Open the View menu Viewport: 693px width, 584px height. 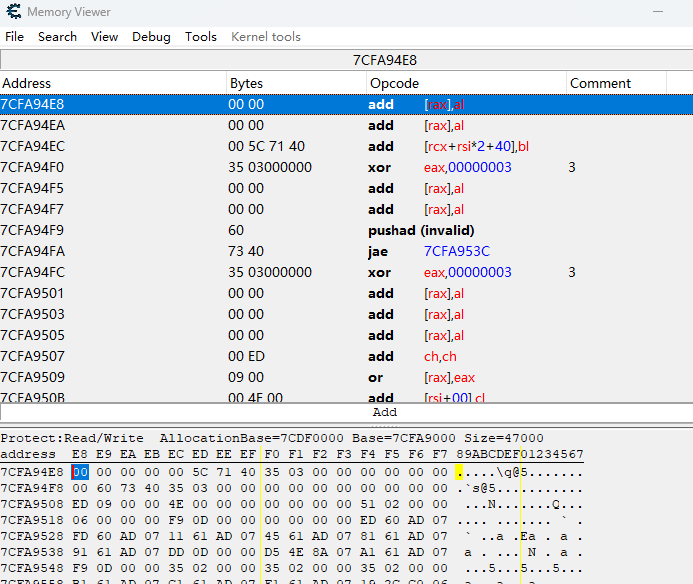click(x=104, y=37)
